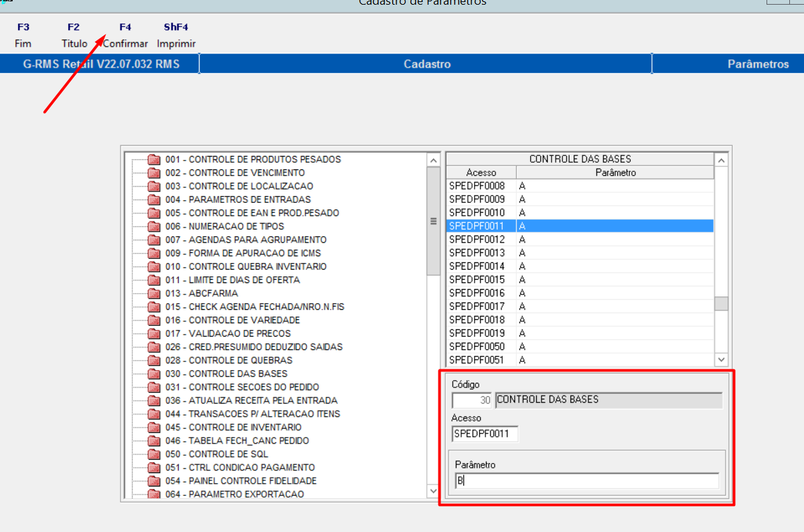
Task: Select folder icon for 030 - CONTROLE DAS BASES
Action: tap(155, 373)
